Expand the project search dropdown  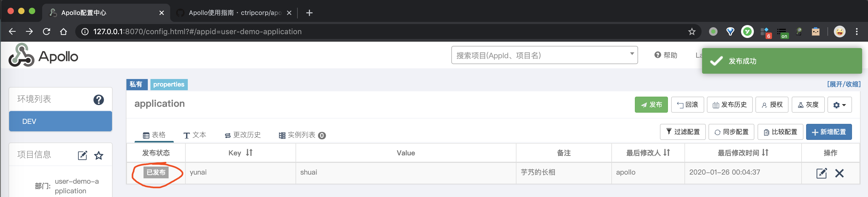[632, 54]
